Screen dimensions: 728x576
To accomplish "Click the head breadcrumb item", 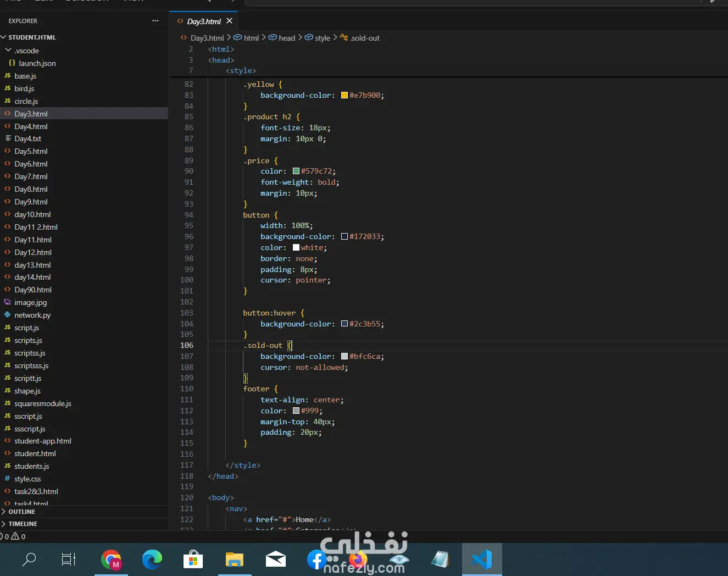I will [282, 38].
